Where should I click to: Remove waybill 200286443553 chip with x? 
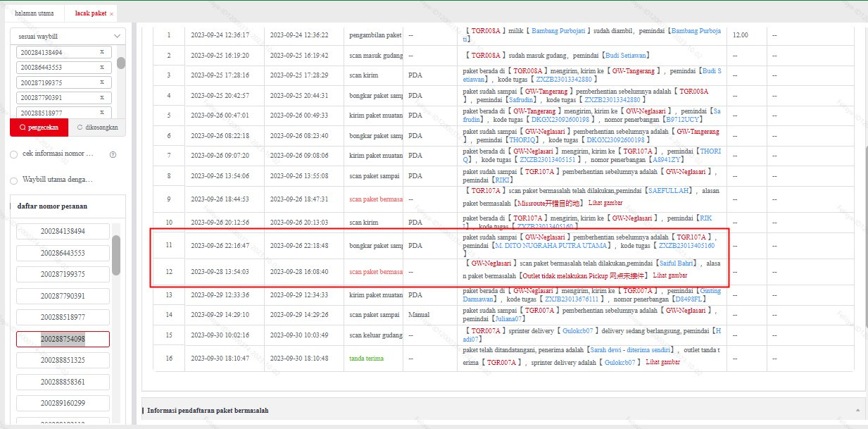102,68
